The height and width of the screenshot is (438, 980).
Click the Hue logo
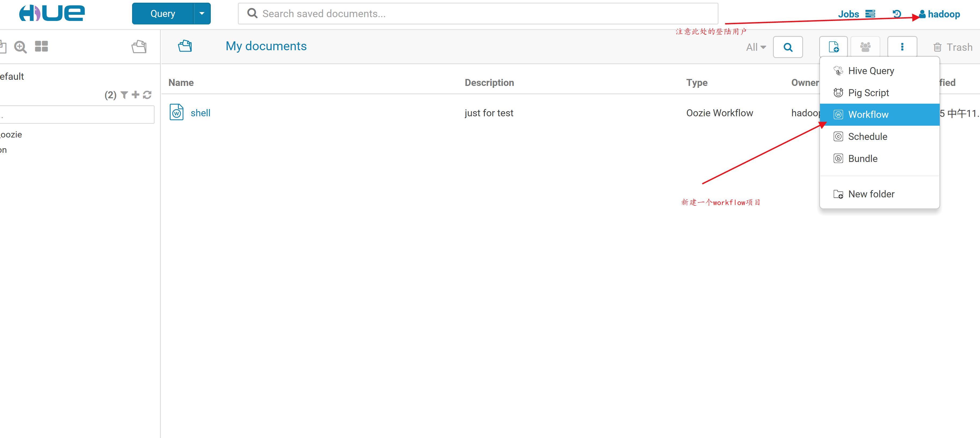click(52, 13)
